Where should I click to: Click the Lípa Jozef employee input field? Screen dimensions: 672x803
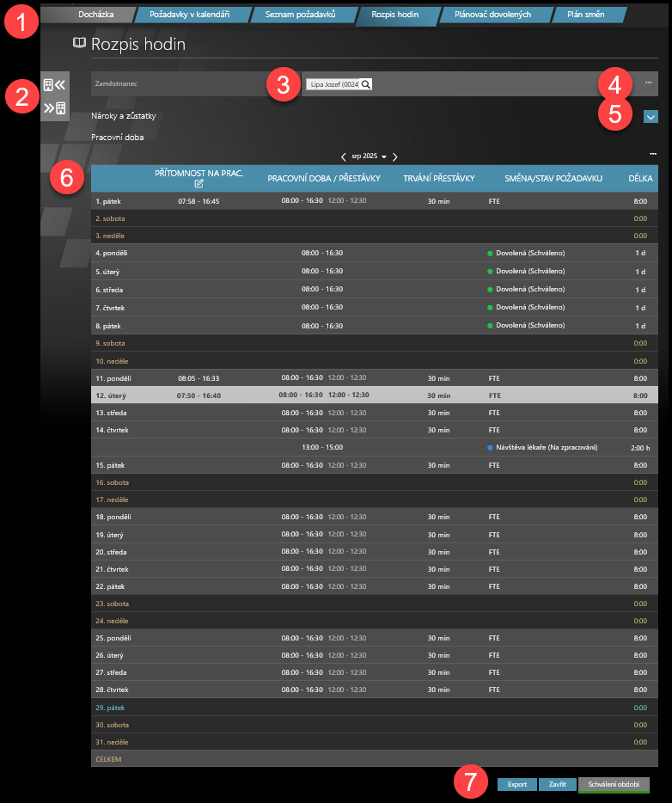(333, 84)
